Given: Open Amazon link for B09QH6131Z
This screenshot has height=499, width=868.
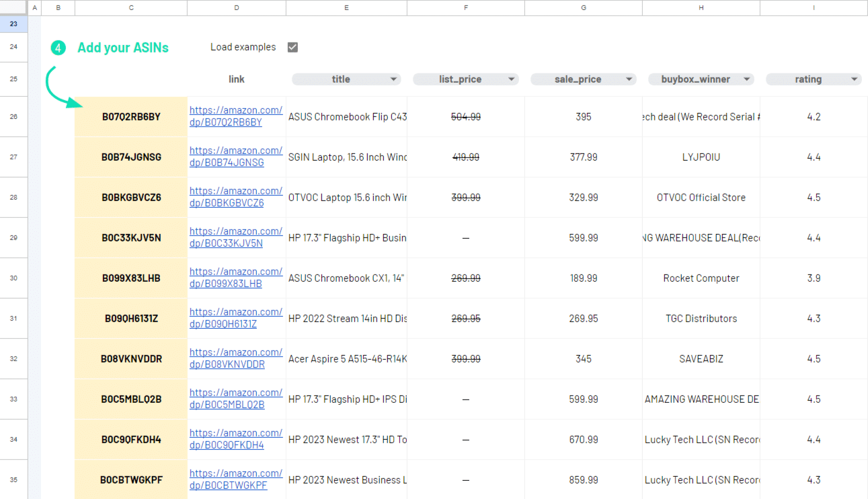Looking at the screenshot, I should 236,318.
